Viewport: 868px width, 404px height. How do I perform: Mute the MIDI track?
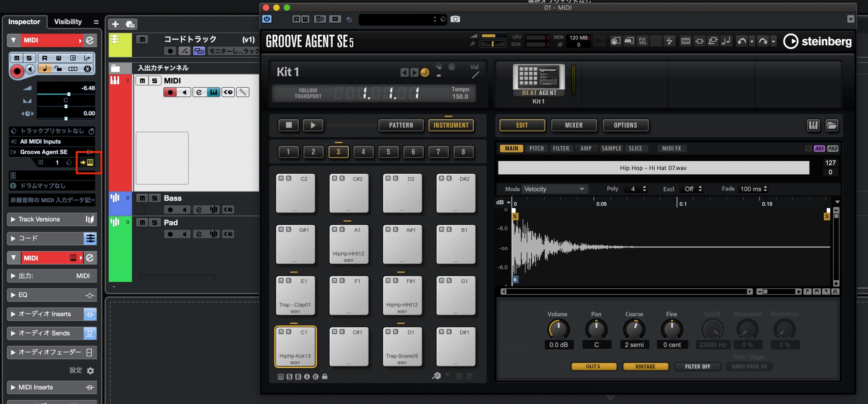pyautogui.click(x=142, y=81)
